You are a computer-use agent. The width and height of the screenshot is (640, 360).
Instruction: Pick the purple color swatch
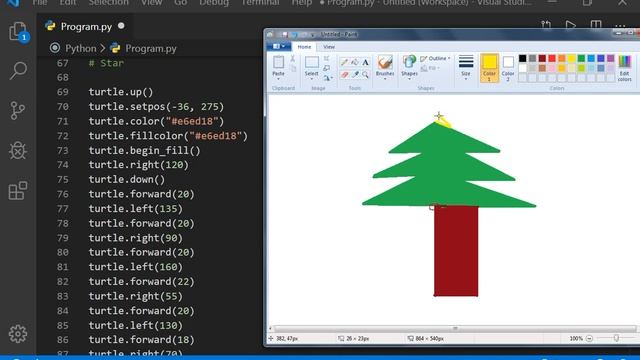(611, 58)
